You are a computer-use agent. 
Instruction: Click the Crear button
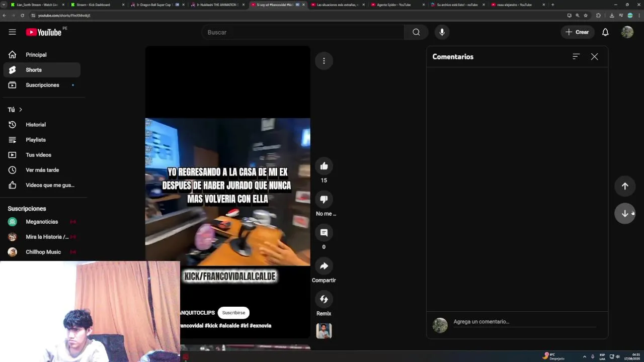pos(577,32)
